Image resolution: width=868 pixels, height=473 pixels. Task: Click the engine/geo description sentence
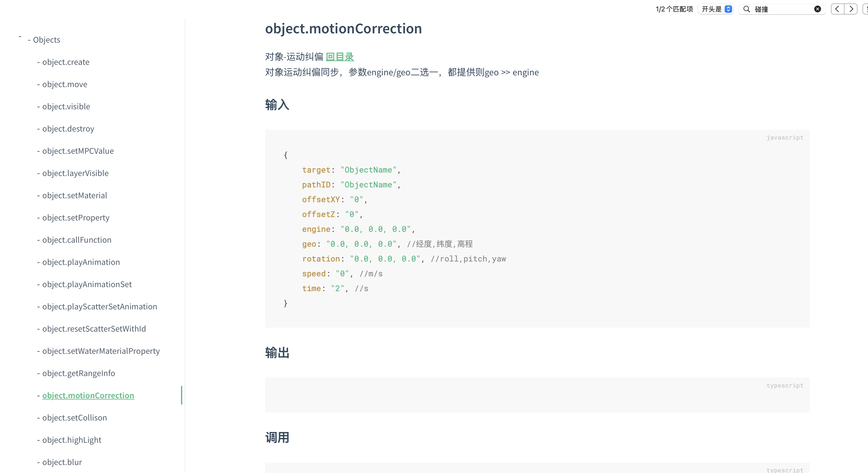point(402,72)
